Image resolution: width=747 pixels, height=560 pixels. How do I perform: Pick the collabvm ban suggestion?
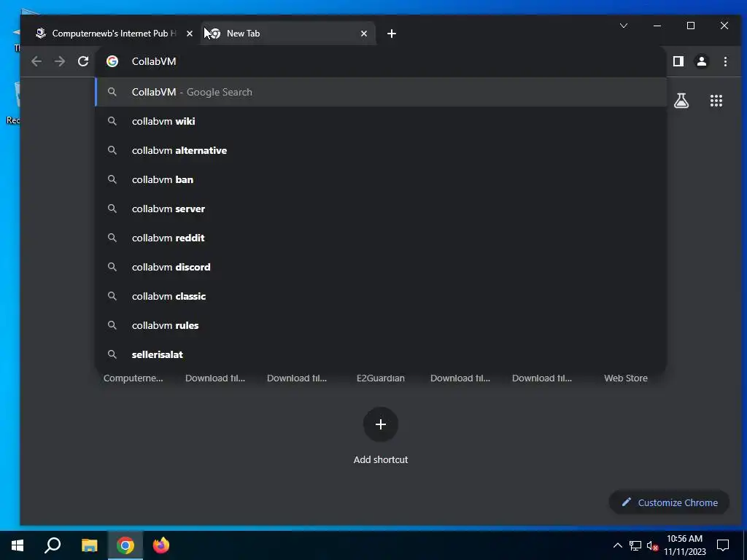381,179
